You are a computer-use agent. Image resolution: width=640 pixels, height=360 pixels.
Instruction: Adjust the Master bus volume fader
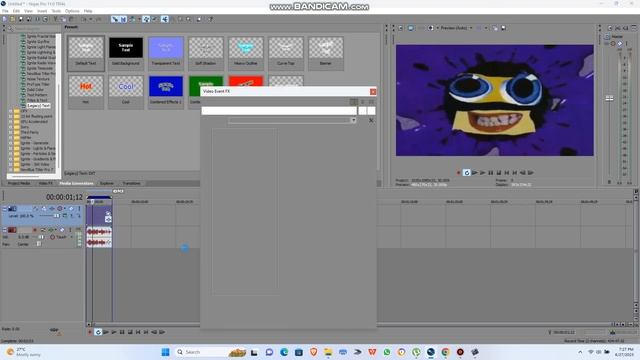609,98
